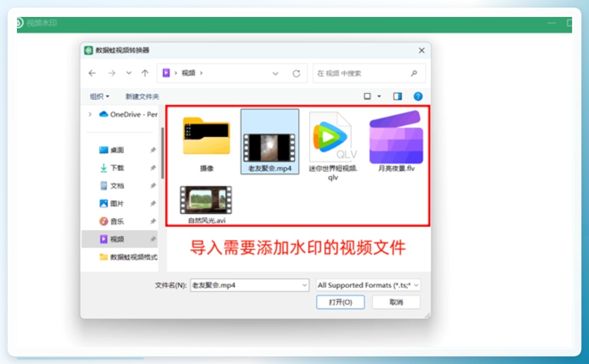Click the navigation pane scrollbar
The image size is (589, 364).
(x=162, y=153)
